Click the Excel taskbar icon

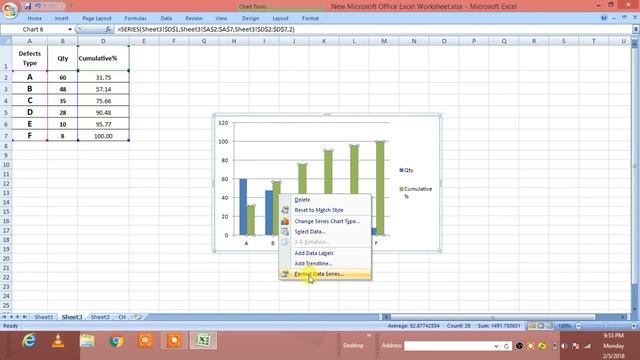(x=203, y=341)
